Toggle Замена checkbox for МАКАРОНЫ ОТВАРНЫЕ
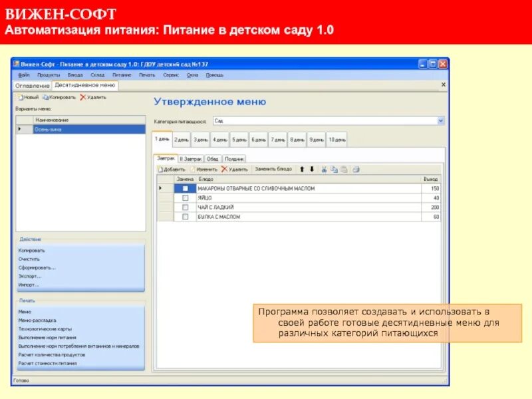This screenshot has height=399, width=532. (x=186, y=188)
